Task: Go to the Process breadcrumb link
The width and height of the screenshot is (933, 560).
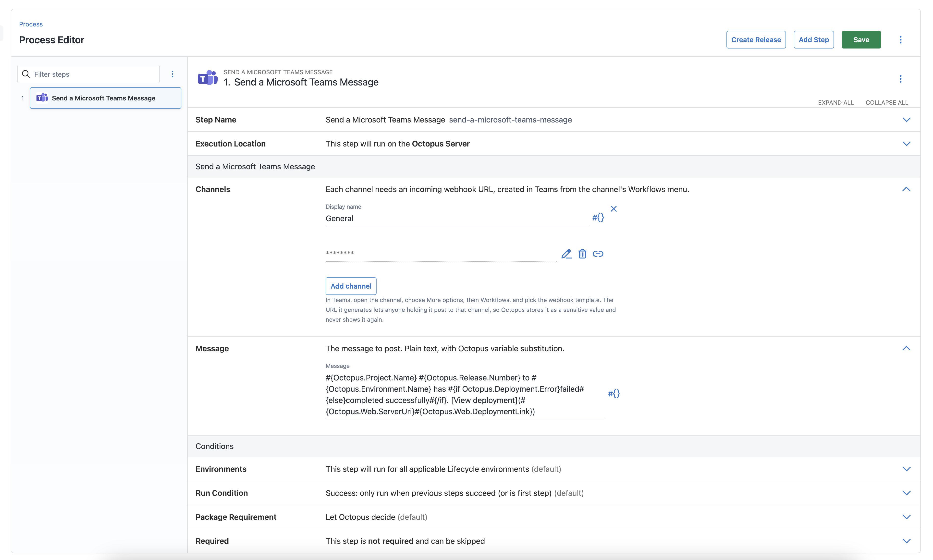Action: click(31, 24)
